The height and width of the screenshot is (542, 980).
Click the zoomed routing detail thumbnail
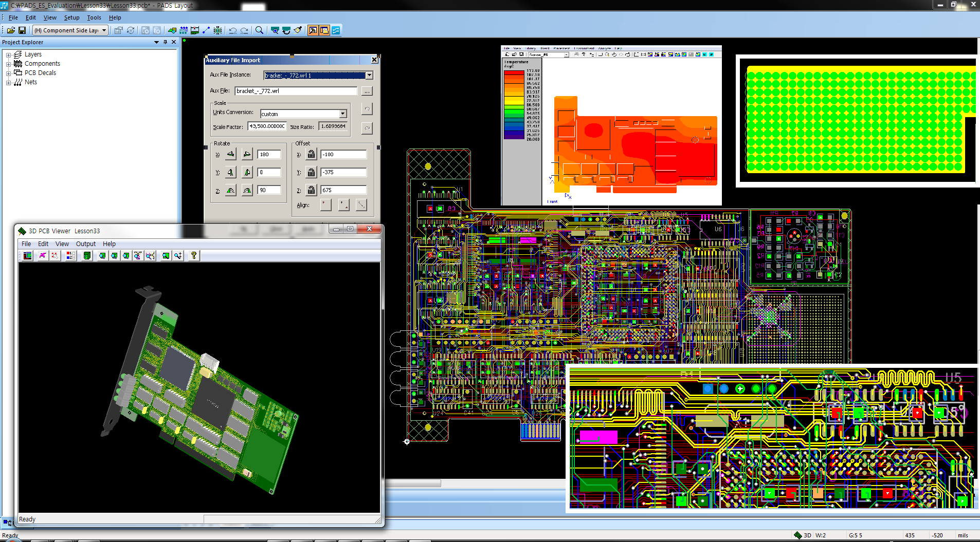772,439
